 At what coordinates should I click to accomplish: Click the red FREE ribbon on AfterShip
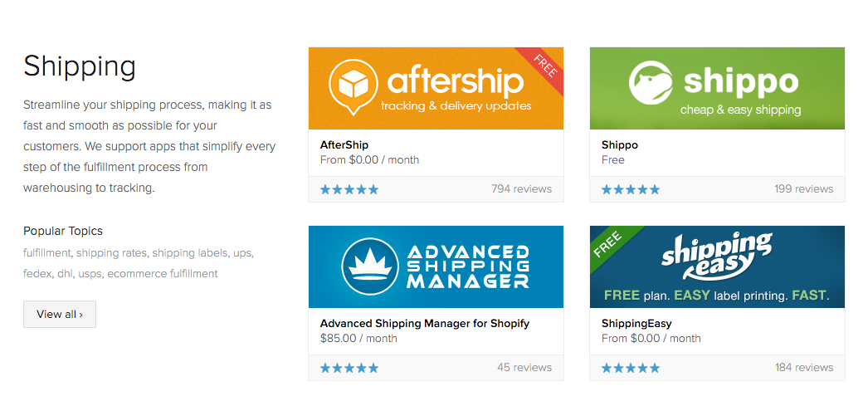coord(543,66)
